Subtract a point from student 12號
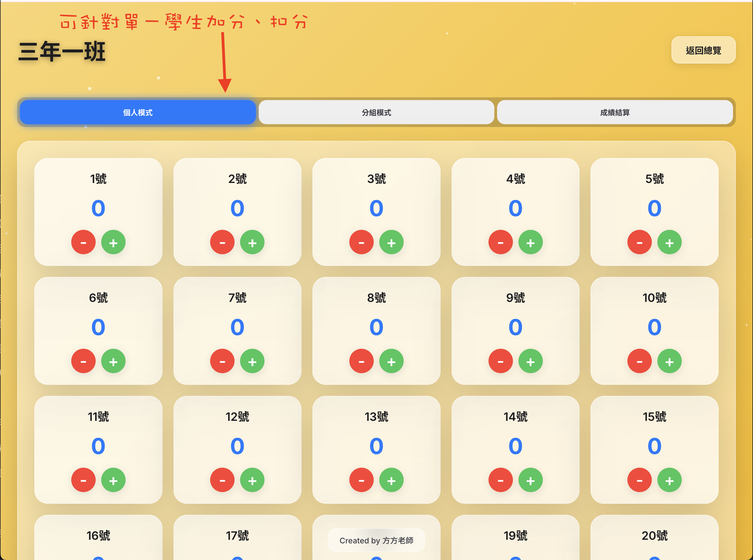This screenshot has width=753, height=560. [222, 480]
